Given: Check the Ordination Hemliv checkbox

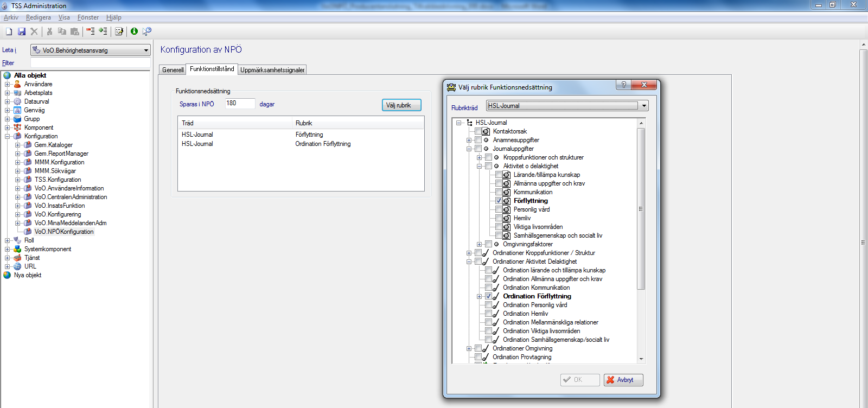Looking at the screenshot, I should (488, 314).
